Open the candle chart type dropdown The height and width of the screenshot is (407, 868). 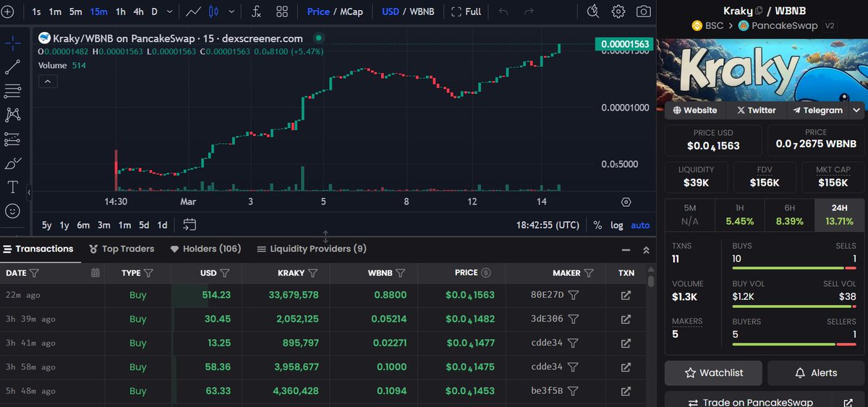point(231,12)
